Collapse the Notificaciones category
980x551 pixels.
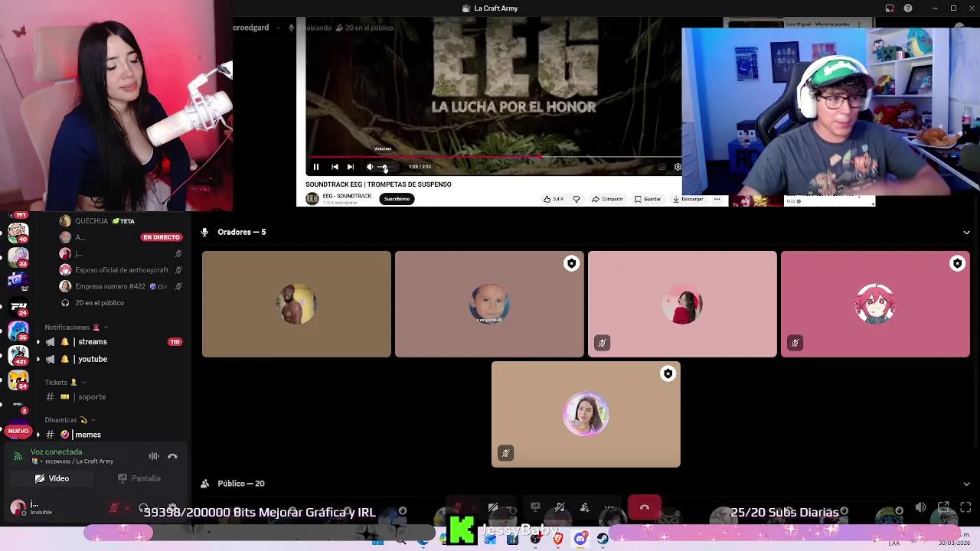75,328
